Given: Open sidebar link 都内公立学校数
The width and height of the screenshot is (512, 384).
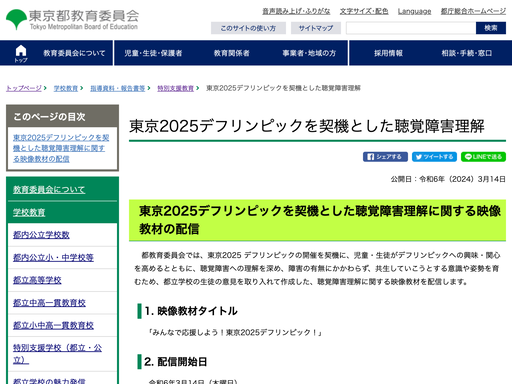Looking at the screenshot, I should [x=41, y=235].
